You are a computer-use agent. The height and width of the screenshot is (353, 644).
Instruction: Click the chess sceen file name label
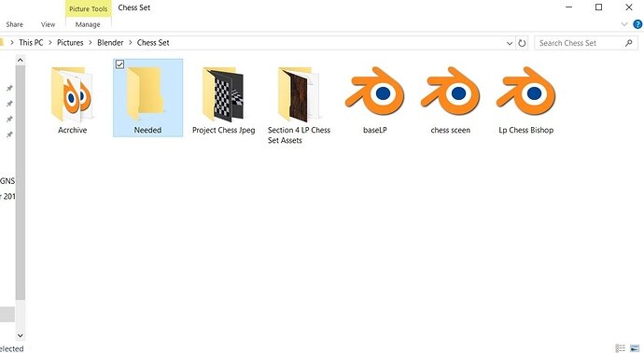coord(451,130)
